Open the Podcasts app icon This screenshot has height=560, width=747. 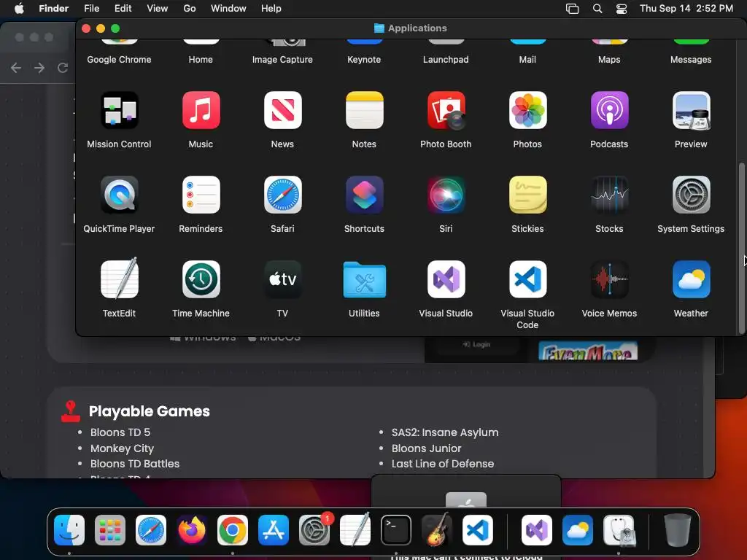(x=609, y=111)
